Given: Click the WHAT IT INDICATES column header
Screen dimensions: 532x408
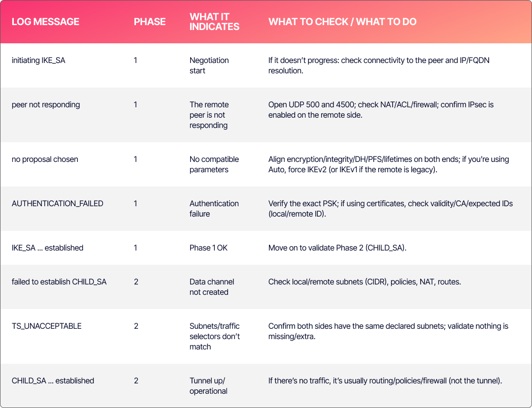Looking at the screenshot, I should click(214, 22).
